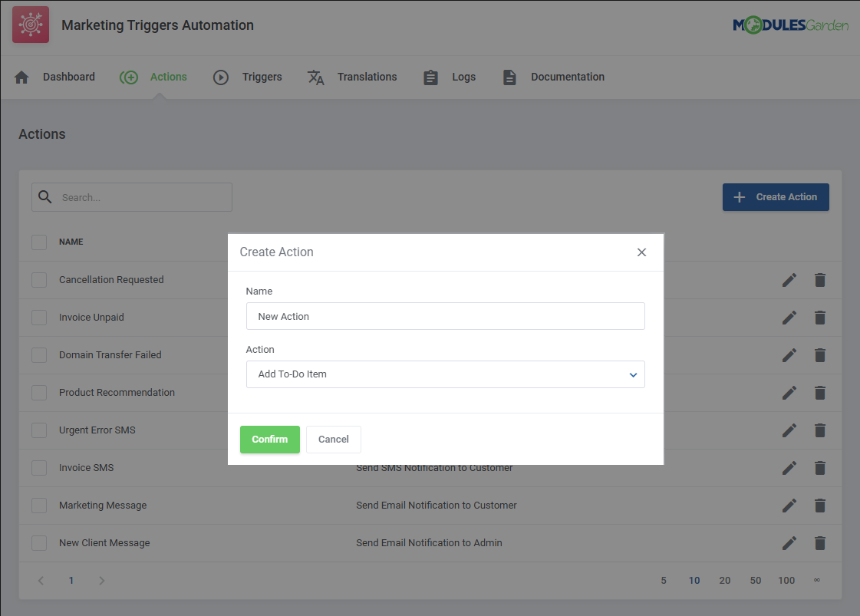Edit the Invoice Unpaid action

[789, 318]
